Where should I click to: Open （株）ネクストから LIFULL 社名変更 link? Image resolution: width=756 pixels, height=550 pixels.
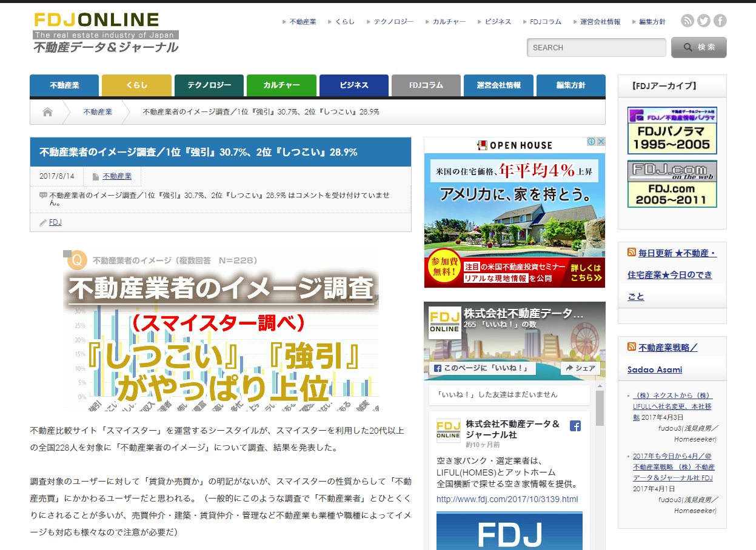point(672,406)
